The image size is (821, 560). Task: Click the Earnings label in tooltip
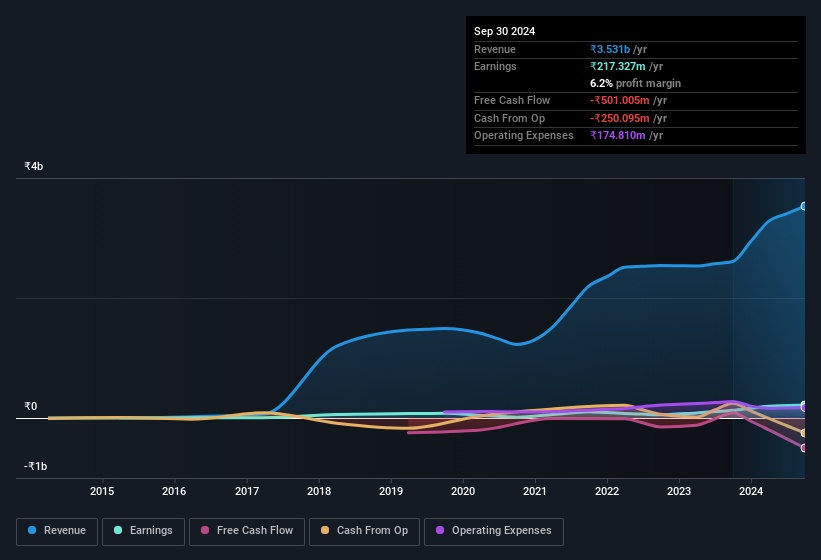click(495, 66)
